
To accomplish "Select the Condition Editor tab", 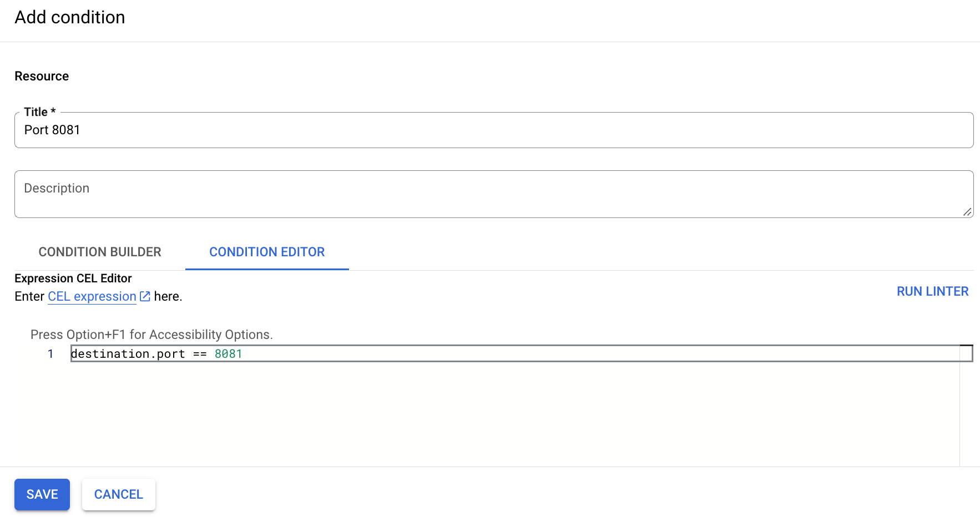I will (x=266, y=252).
